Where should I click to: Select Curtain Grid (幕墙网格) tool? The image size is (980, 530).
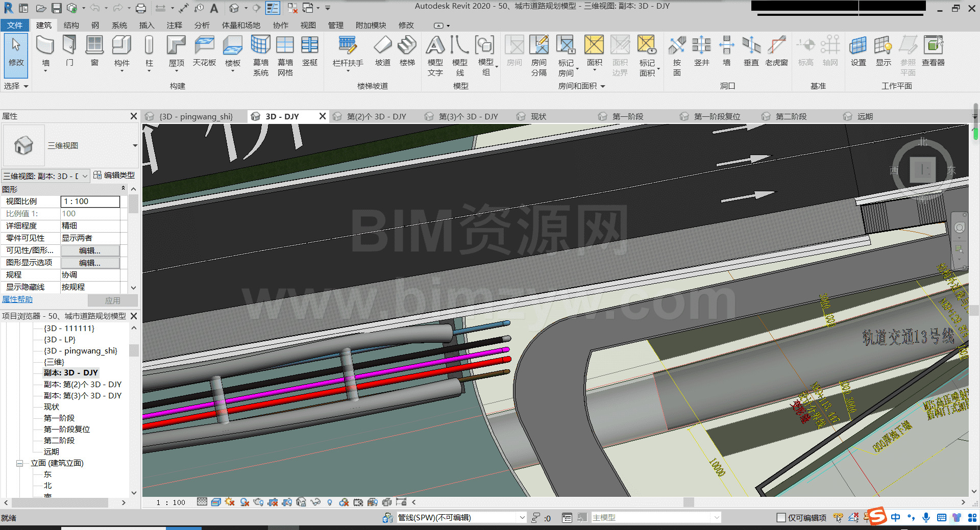click(285, 55)
